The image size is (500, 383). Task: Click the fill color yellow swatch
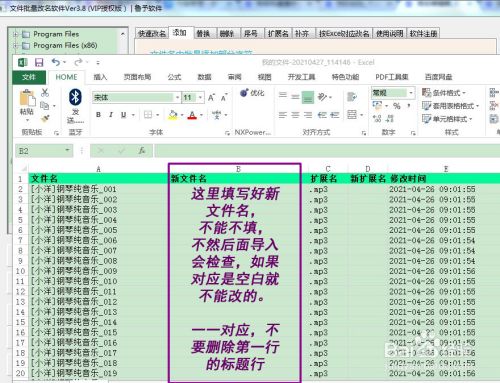tap(173, 115)
